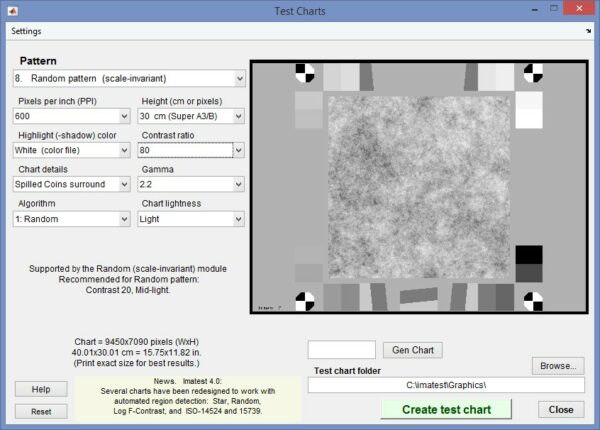This screenshot has height=430, width=600.
Task: Expand the Pattern dropdown list
Action: point(238,78)
